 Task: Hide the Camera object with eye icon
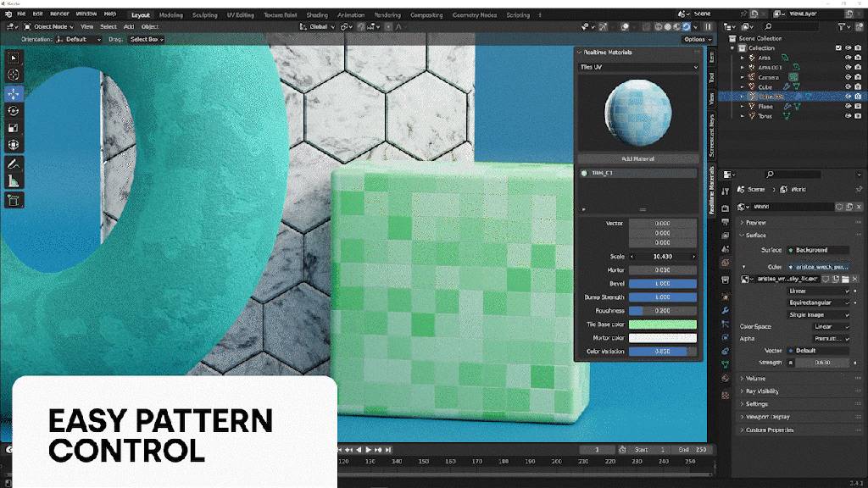[x=848, y=77]
